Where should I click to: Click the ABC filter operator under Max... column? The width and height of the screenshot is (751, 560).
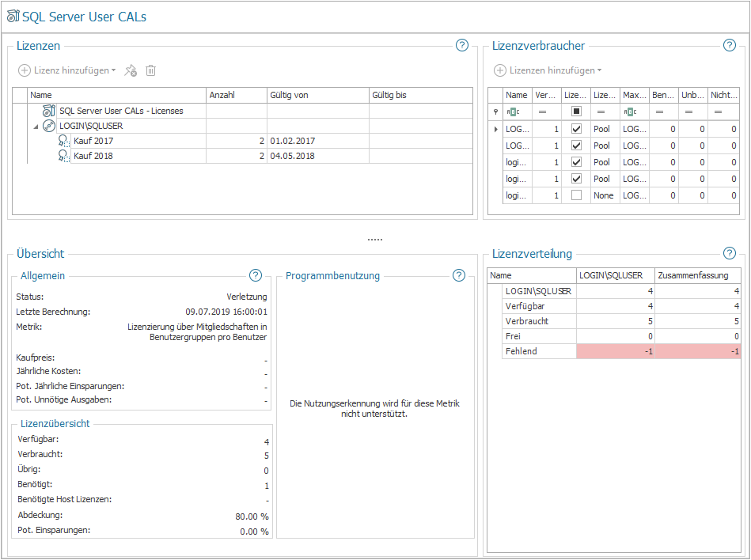click(629, 112)
